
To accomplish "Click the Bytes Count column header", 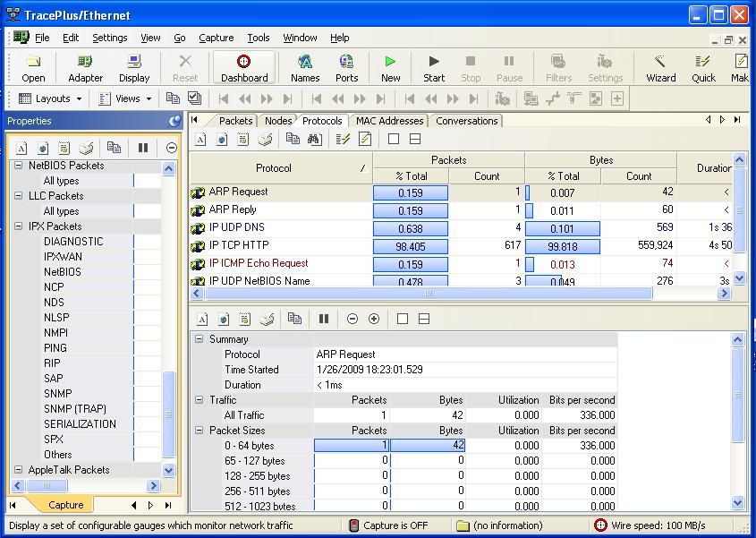I will coord(639,176).
